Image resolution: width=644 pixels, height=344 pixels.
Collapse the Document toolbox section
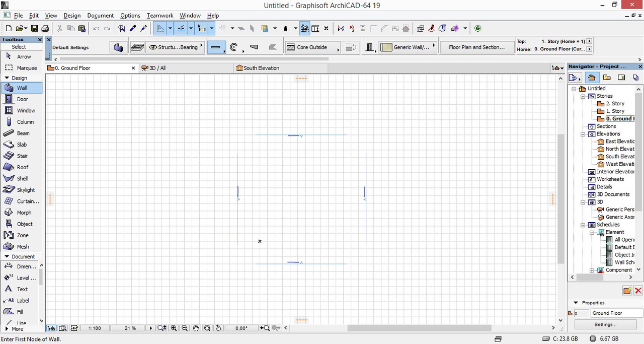[x=7, y=257]
